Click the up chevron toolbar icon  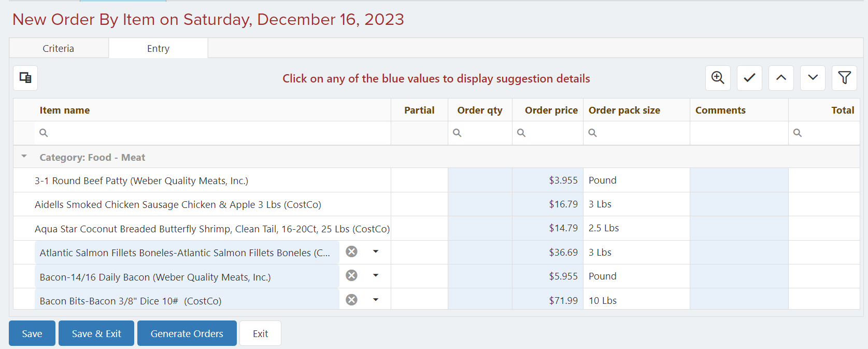pyautogui.click(x=781, y=78)
